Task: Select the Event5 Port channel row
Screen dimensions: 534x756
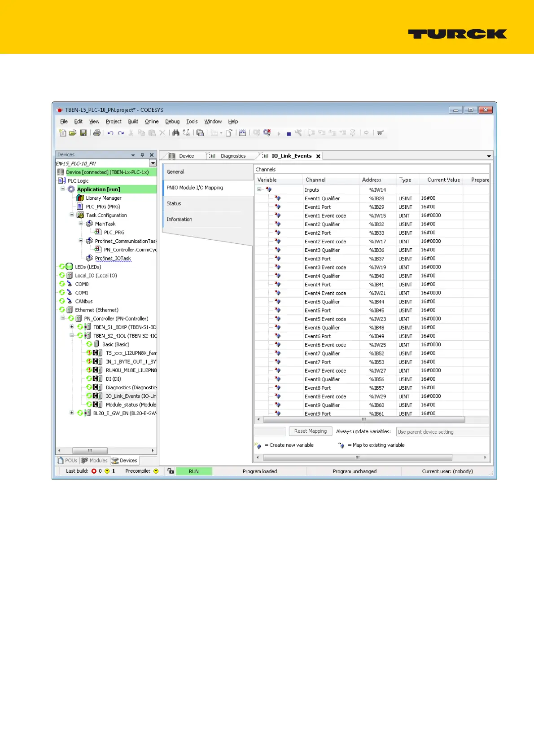Action: 372,310
